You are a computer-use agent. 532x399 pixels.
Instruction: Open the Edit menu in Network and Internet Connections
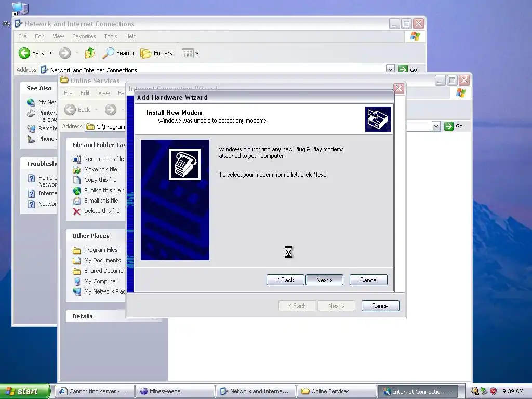click(x=39, y=36)
